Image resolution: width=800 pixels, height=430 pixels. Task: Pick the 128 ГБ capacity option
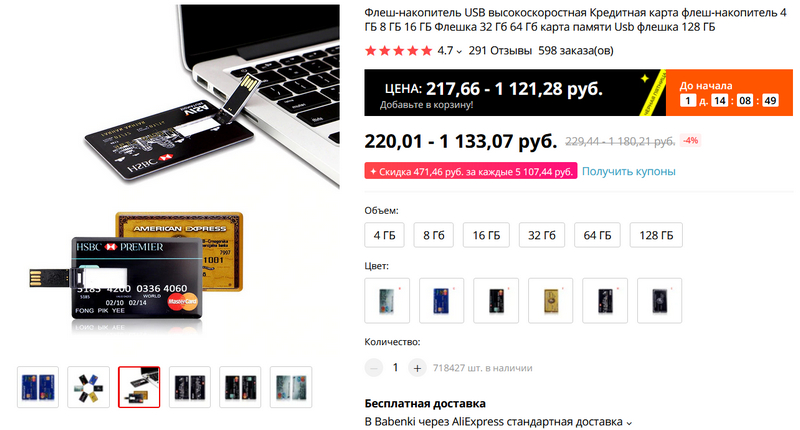(x=656, y=235)
